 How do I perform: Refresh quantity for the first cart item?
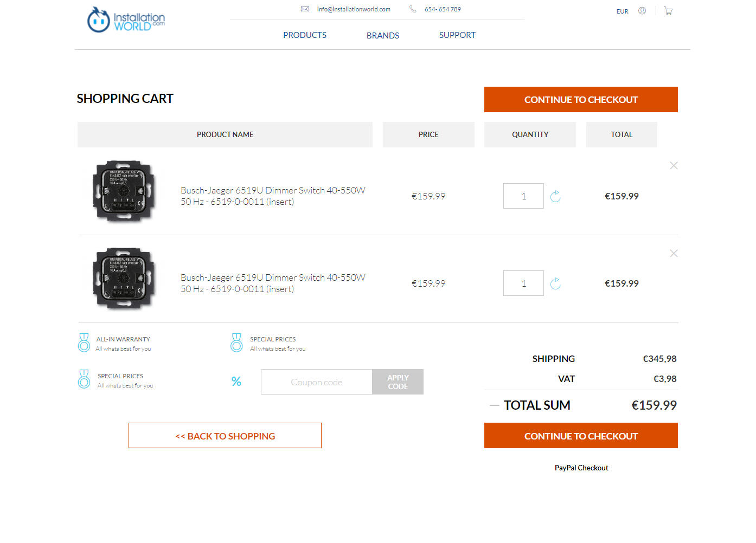click(555, 196)
